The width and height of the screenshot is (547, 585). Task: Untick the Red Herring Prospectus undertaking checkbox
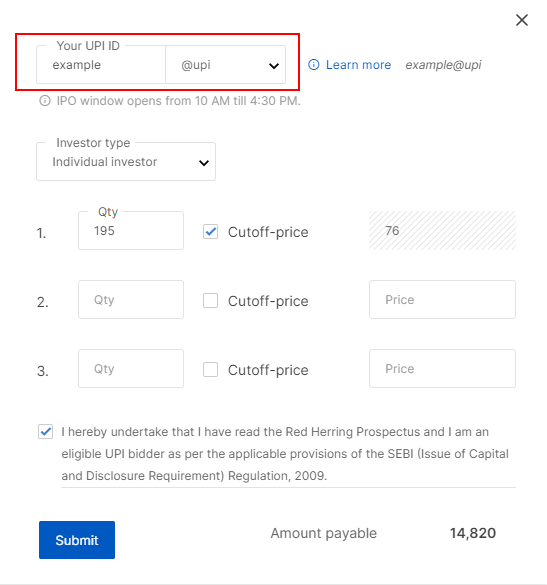pyautogui.click(x=46, y=432)
